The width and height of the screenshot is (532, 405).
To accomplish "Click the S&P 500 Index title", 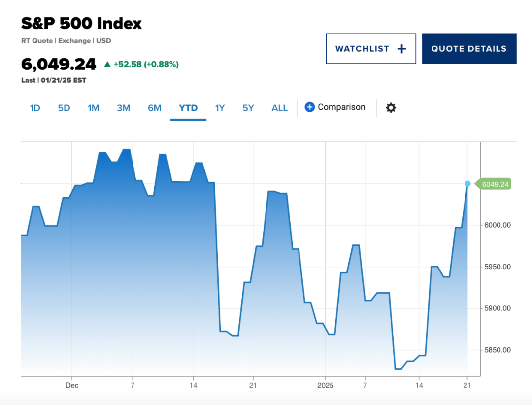I will click(81, 23).
